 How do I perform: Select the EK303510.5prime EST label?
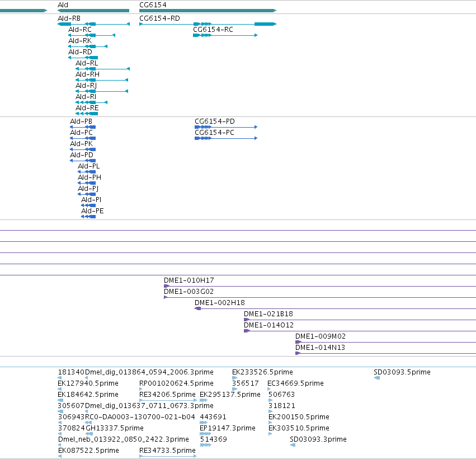(299, 429)
